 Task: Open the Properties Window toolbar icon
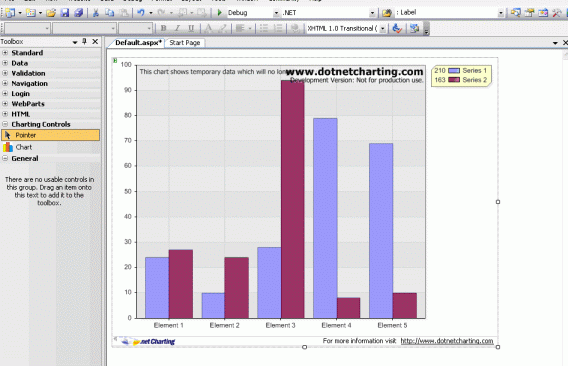pos(529,13)
